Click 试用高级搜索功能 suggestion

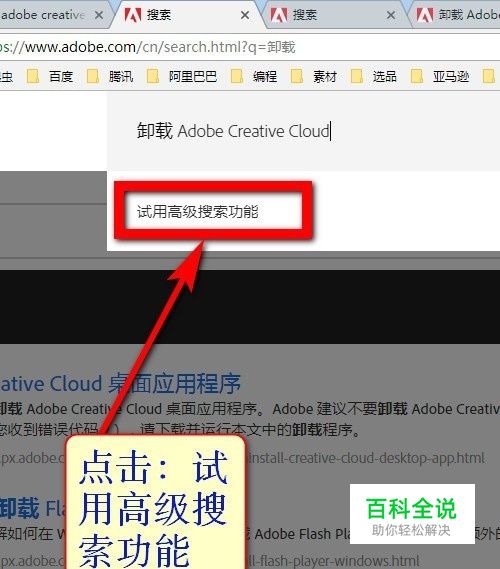[x=198, y=212]
